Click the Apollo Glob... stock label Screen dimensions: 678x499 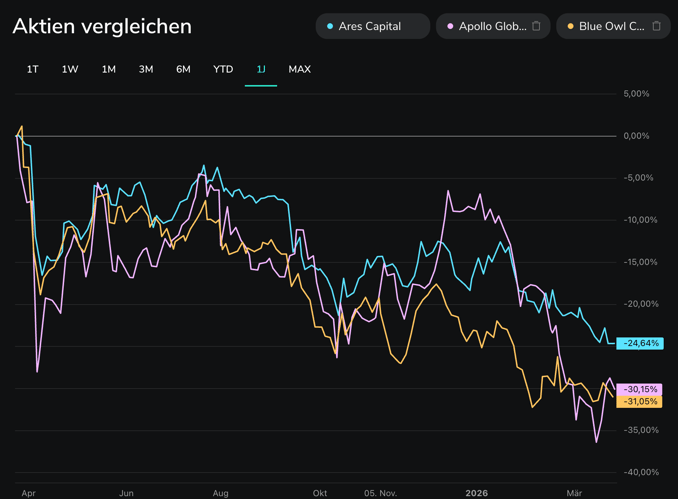pyautogui.click(x=492, y=26)
